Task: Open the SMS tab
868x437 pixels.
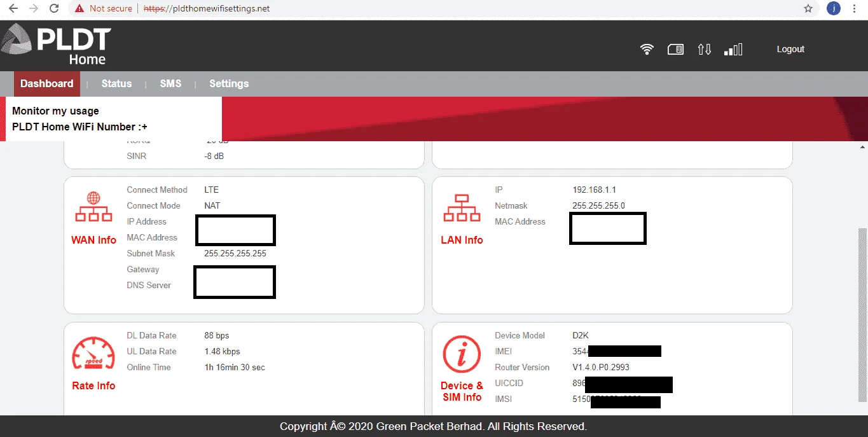Action: [x=170, y=83]
